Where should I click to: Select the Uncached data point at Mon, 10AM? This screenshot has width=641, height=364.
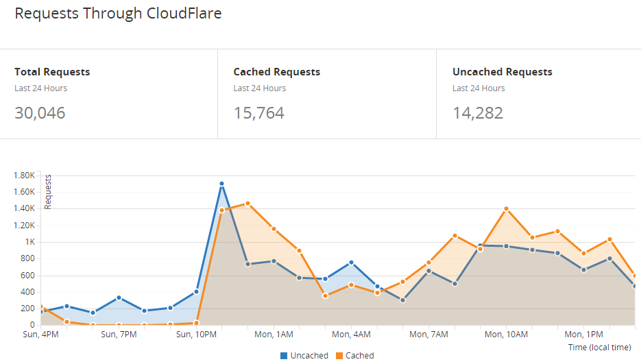(506, 246)
